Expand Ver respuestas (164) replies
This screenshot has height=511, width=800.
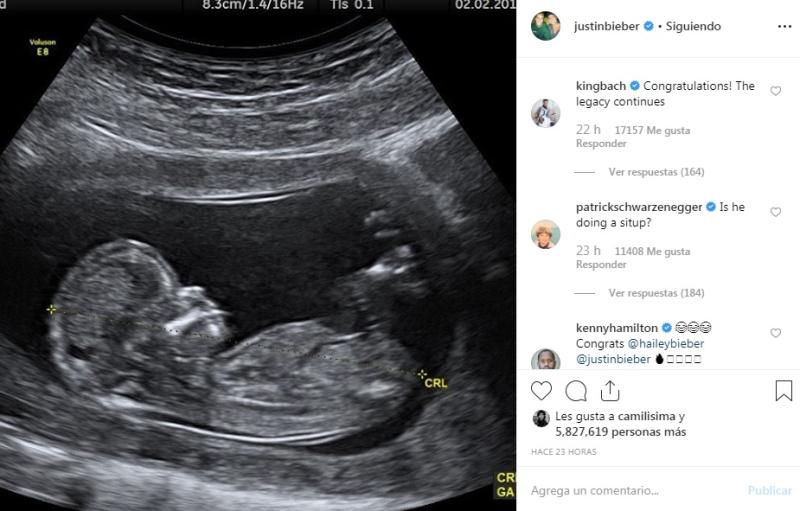tap(656, 172)
